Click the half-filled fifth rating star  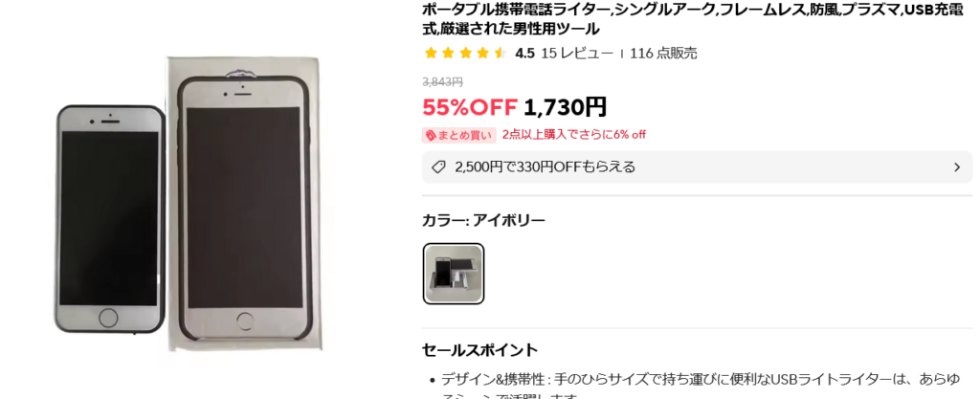[500, 53]
